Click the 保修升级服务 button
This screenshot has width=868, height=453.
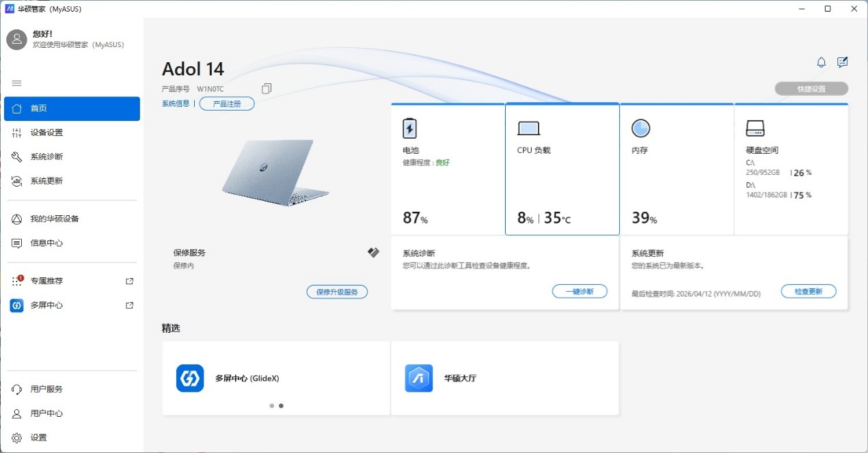click(337, 292)
